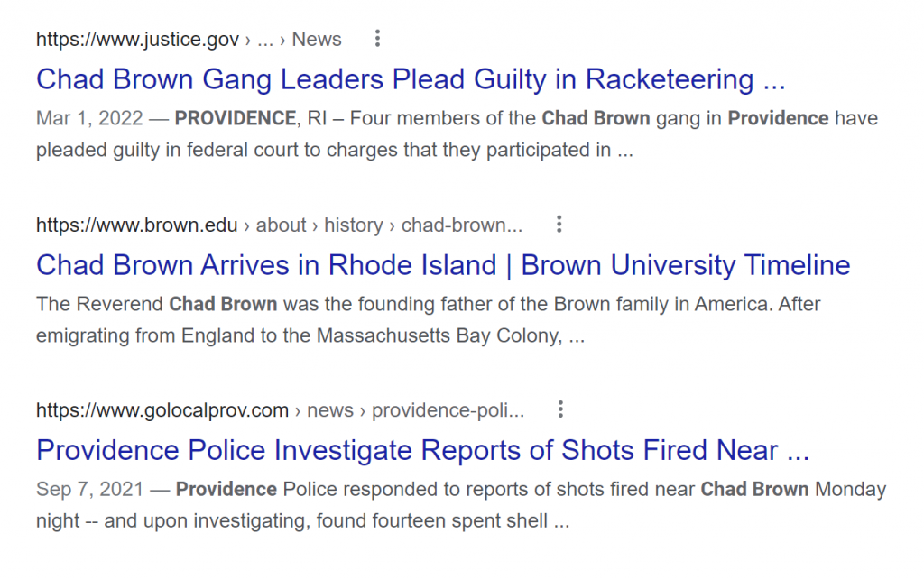
Task: Click the News breadcrumb on justice.gov result
Action: tap(317, 40)
